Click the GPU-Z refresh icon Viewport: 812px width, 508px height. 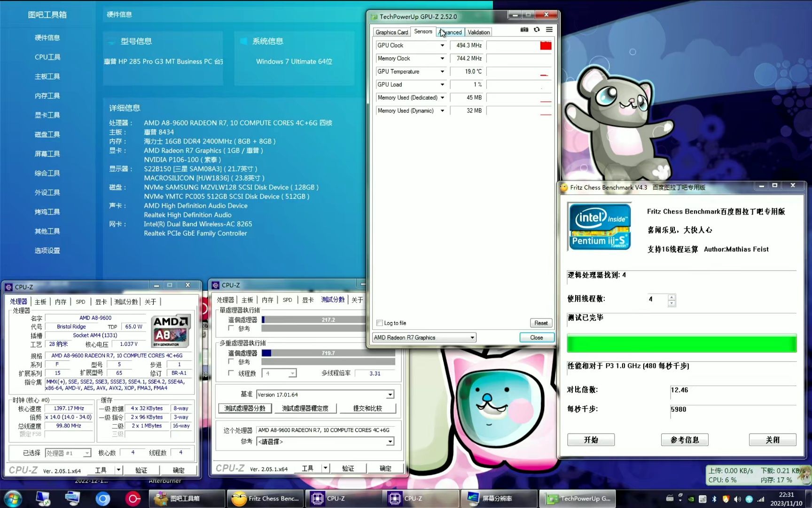click(x=537, y=30)
